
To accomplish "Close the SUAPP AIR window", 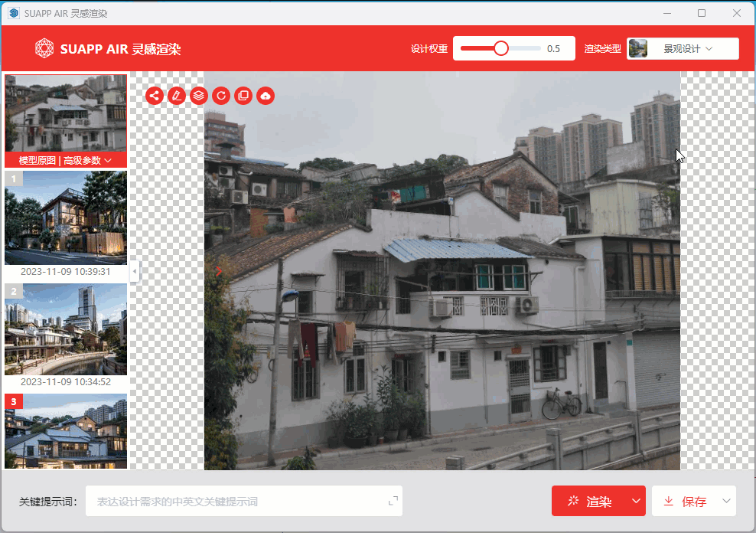I will 737,13.
